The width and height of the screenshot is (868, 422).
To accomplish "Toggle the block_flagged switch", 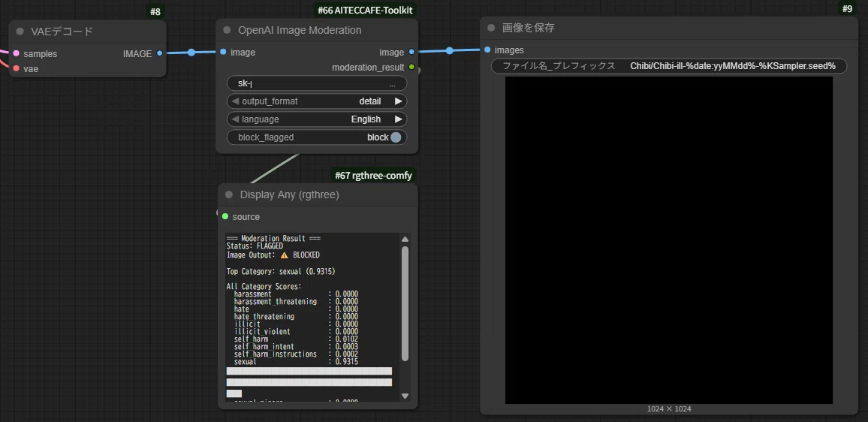I will click(x=395, y=137).
